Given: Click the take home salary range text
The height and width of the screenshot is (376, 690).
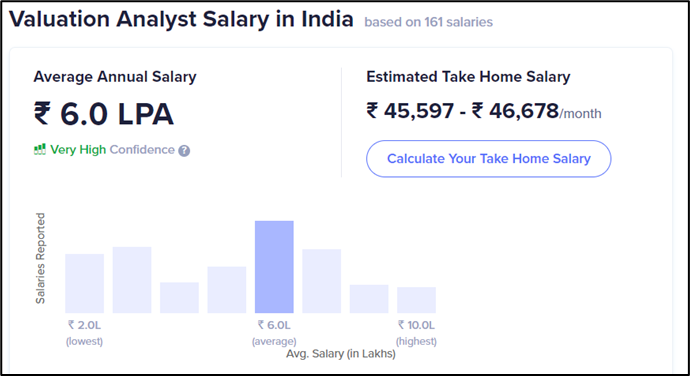Looking at the screenshot, I should point(484,111).
